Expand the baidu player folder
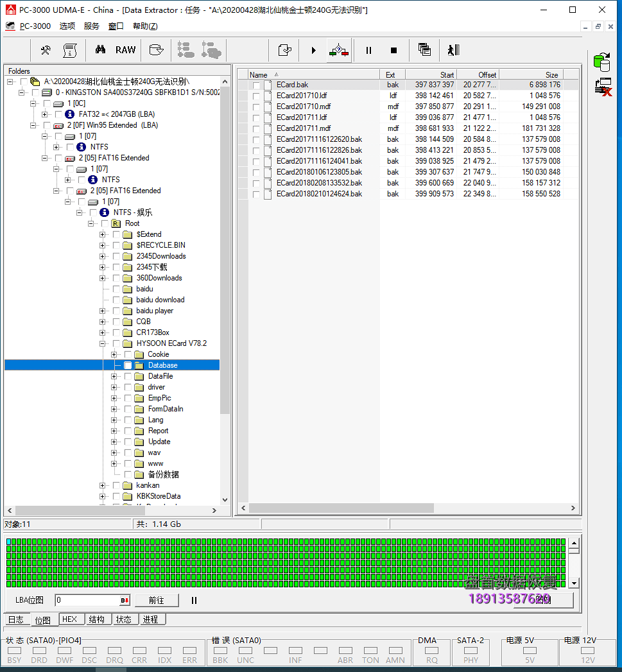 (102, 311)
